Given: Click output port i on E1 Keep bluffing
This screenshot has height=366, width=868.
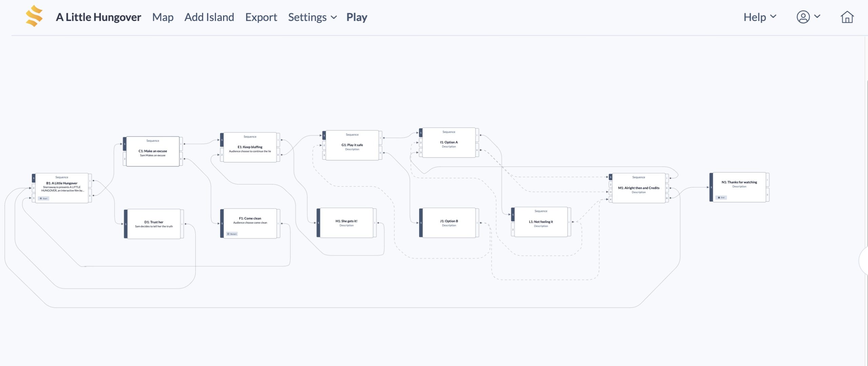Looking at the screenshot, I should pos(278,140).
